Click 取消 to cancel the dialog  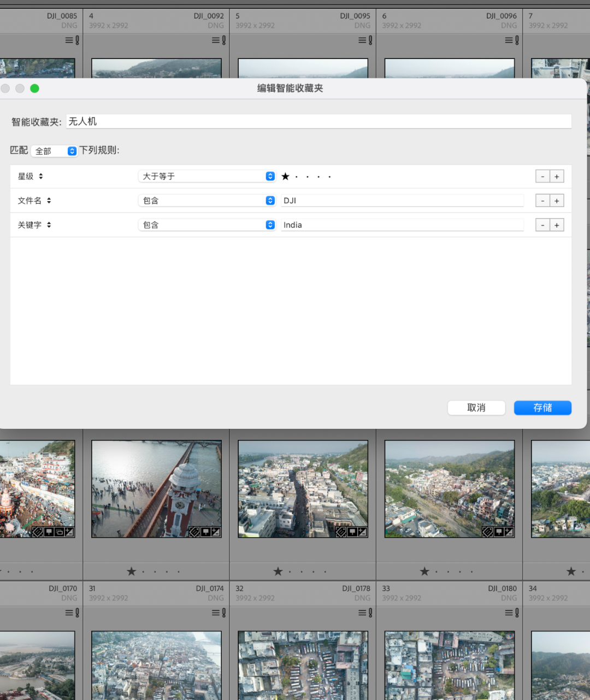pyautogui.click(x=476, y=408)
